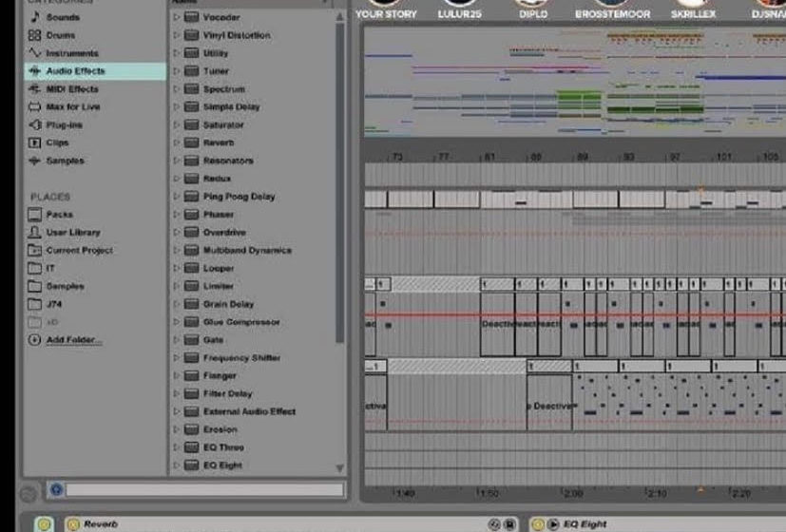This screenshot has width=786, height=532.
Task: Select the Audio Effects category
Action: pos(75,71)
